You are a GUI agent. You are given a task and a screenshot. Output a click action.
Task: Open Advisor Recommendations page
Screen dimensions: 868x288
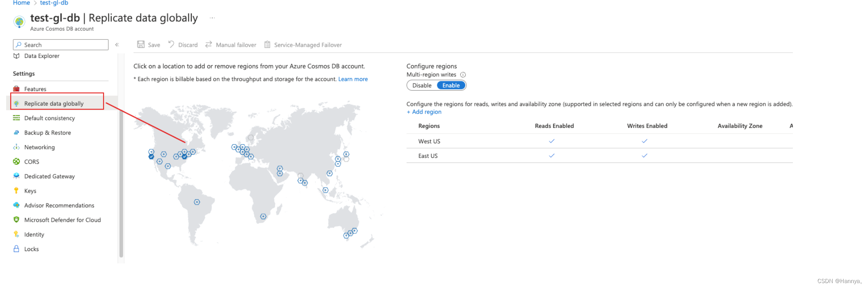coord(59,206)
